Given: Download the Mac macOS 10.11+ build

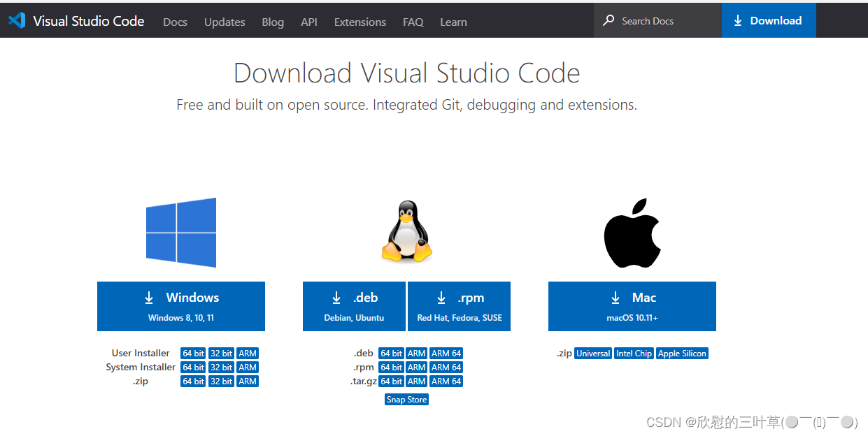Looking at the screenshot, I should tap(632, 306).
